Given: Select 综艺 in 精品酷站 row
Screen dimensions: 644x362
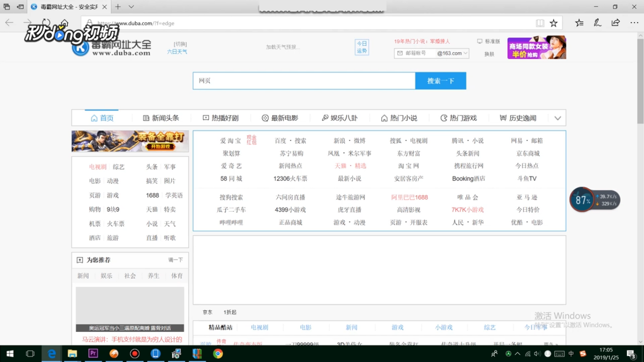Looking at the screenshot, I should (x=490, y=327).
